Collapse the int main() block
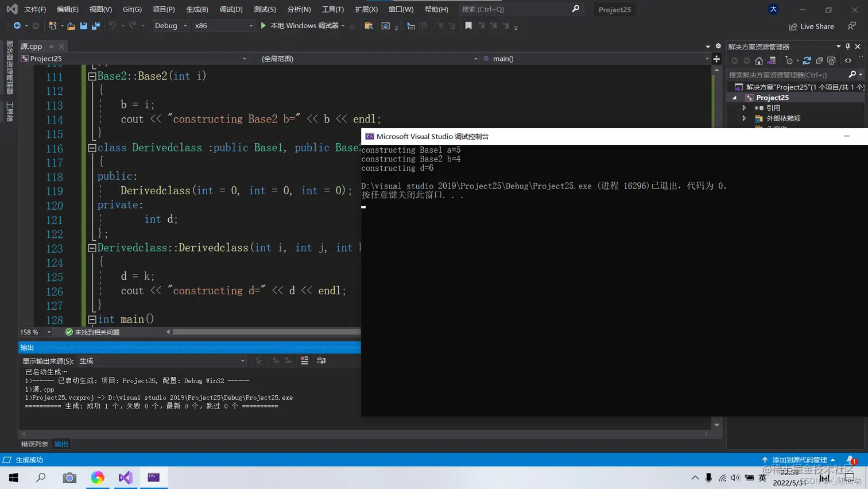The image size is (868, 489). 92,319
